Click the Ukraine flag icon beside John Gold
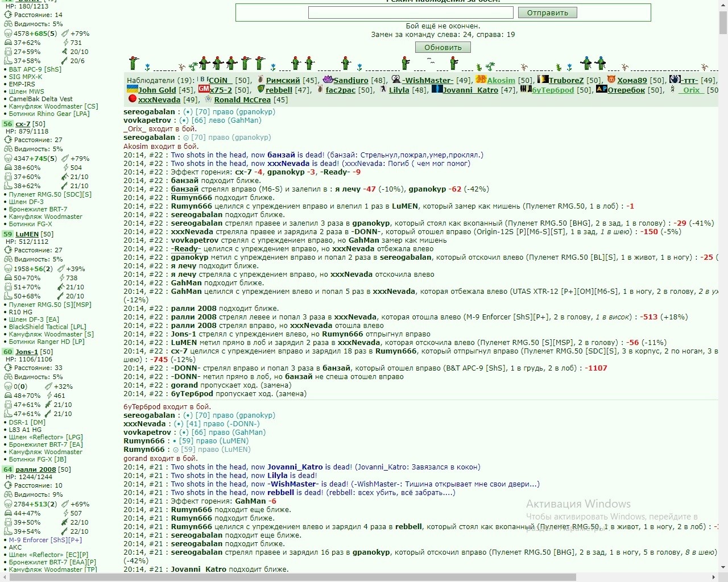The image size is (728, 582). pos(132,89)
